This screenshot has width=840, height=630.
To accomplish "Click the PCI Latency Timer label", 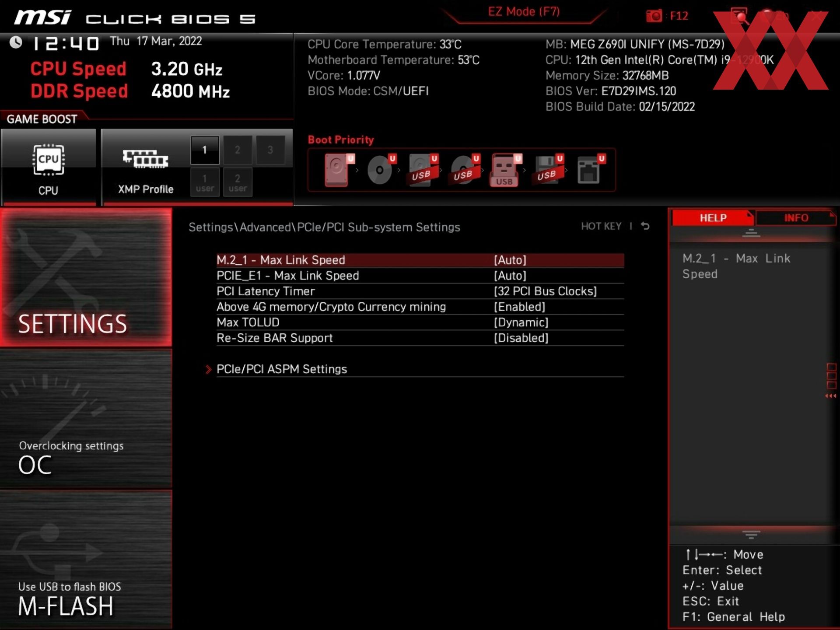I will click(x=266, y=291).
